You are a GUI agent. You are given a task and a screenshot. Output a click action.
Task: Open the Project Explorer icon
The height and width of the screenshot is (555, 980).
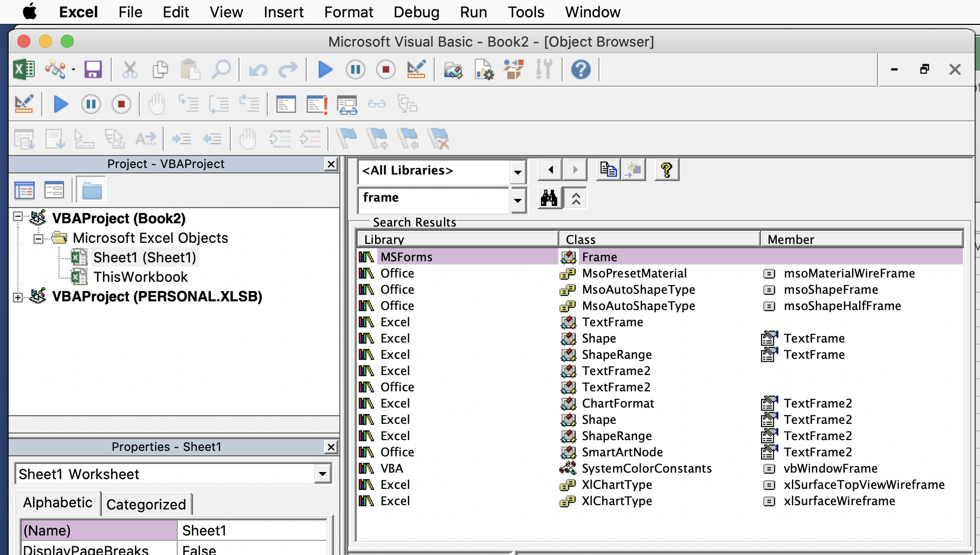pyautogui.click(x=453, y=69)
